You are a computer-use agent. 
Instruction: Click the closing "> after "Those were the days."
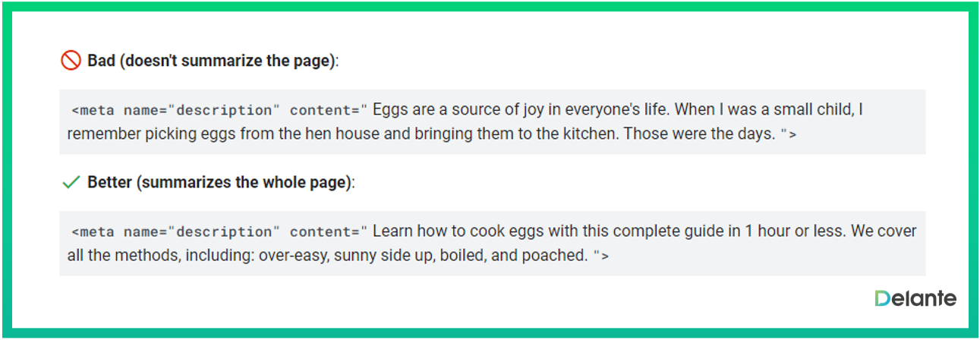click(789, 134)
